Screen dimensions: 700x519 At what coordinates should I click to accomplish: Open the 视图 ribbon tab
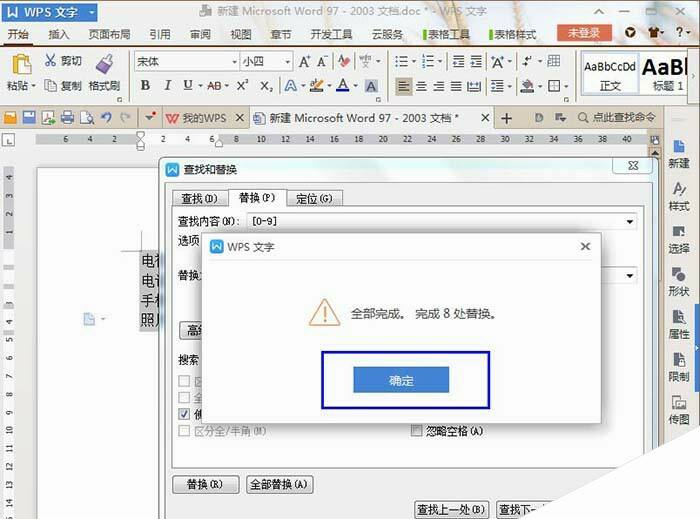point(241,34)
